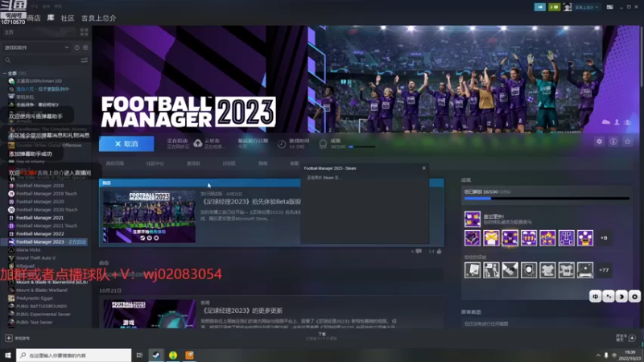Show the +8 more unlocked achievements
Viewport: 644px width, 362px height.
[604, 238]
